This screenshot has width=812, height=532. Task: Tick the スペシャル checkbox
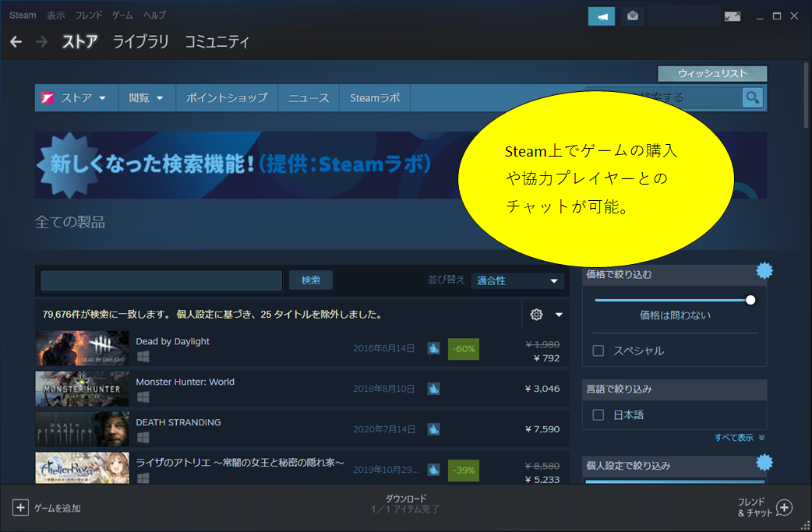coord(598,351)
